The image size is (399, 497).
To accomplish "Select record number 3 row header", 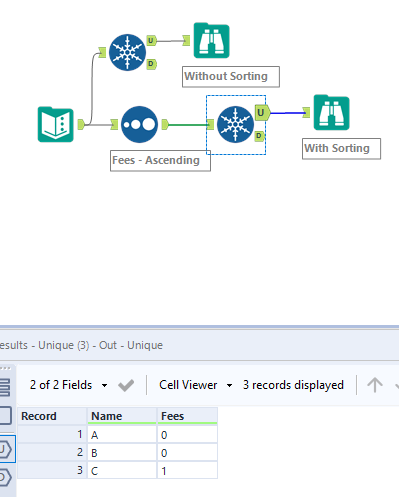I will (x=52, y=471).
